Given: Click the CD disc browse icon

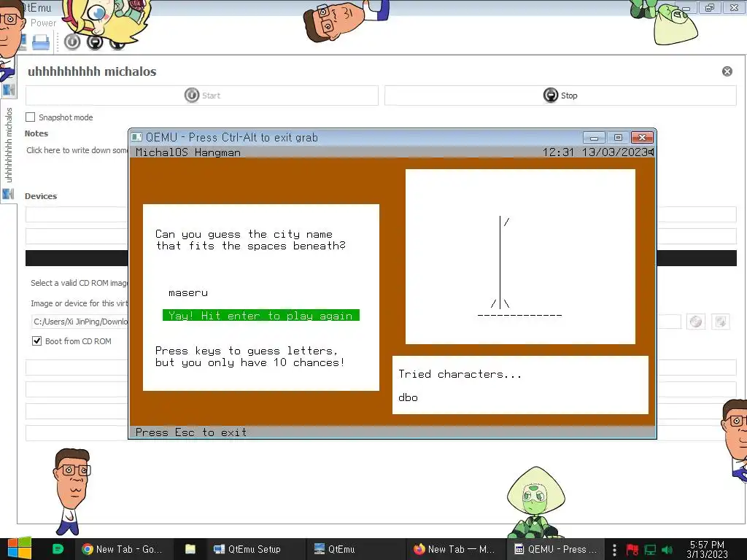Looking at the screenshot, I should (x=695, y=322).
